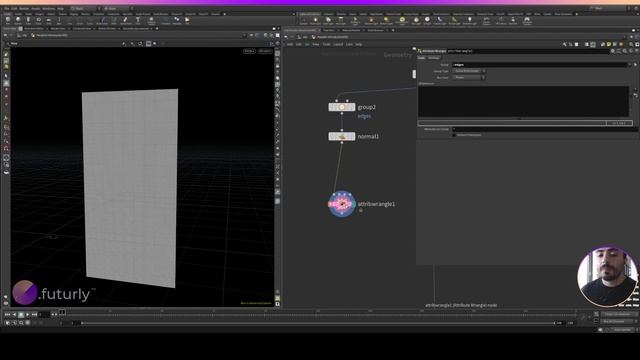Open the Render menu

(24, 8)
